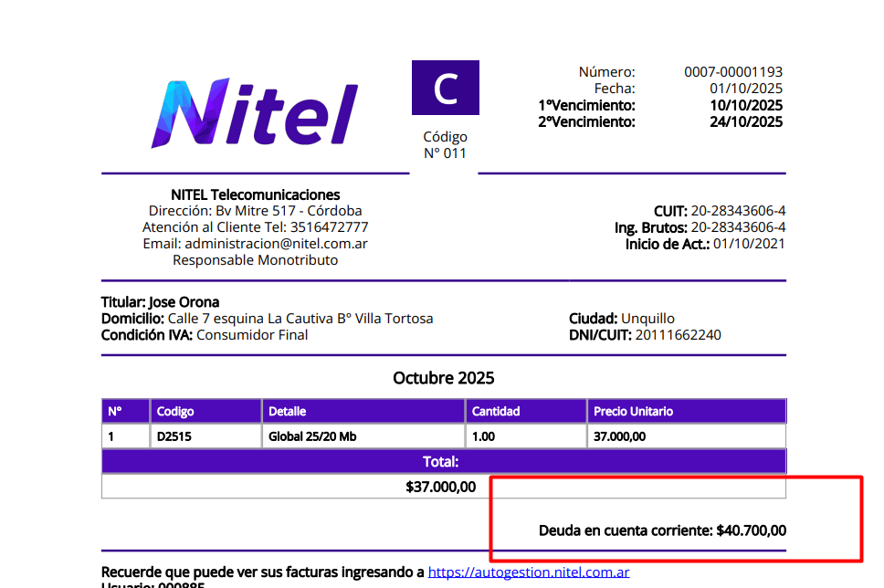Click the Global 25/20 Mb detail cell
The height and width of the screenshot is (588, 884).
[312, 436]
